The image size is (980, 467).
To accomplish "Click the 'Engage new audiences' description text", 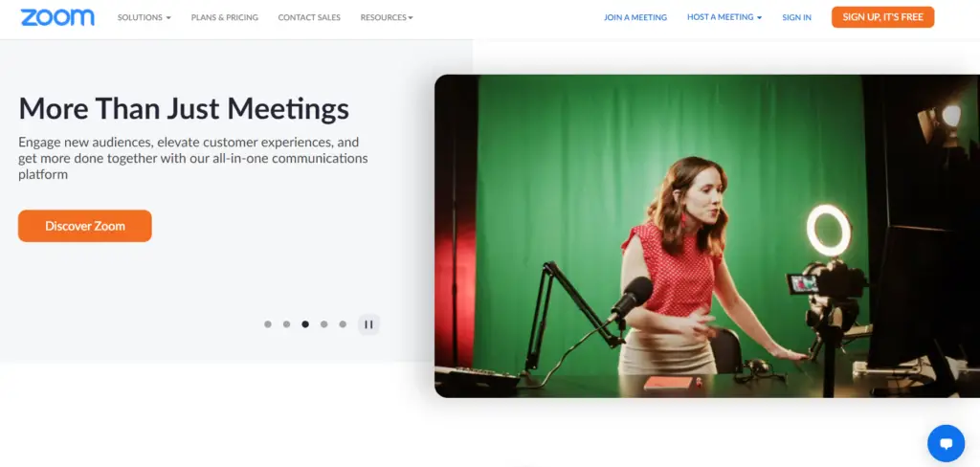I will point(192,158).
